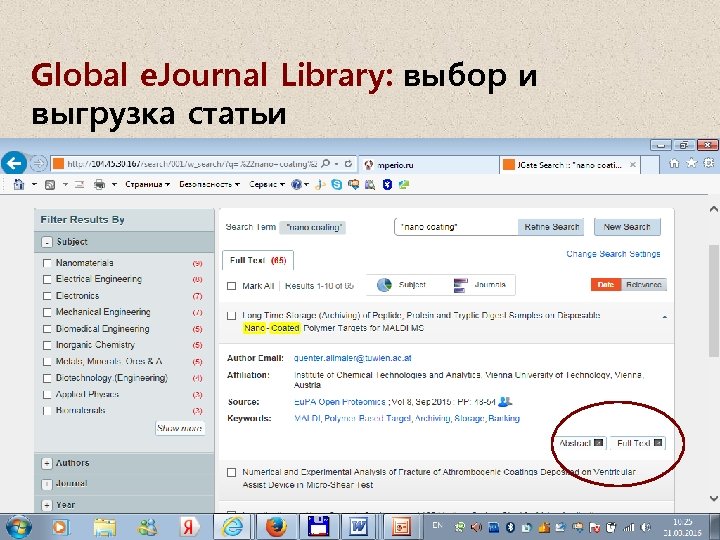Tick the Mark All checkbox
The height and width of the screenshot is (540, 720).
[231, 286]
